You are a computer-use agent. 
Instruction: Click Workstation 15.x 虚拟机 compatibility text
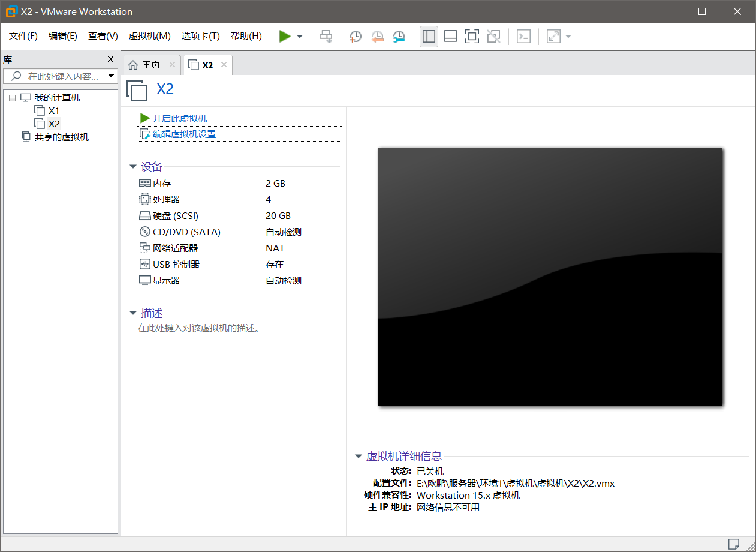pyautogui.click(x=468, y=495)
